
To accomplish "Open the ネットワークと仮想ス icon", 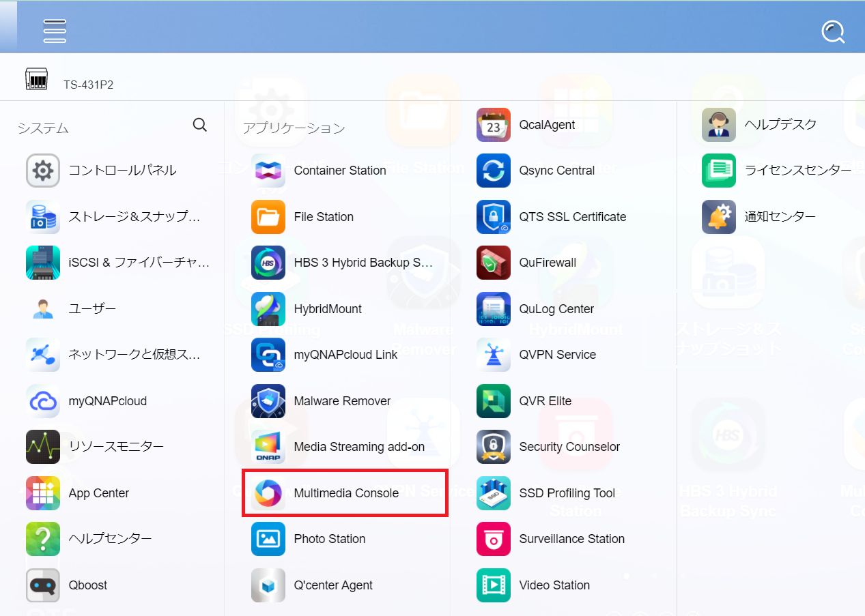I will [43, 355].
